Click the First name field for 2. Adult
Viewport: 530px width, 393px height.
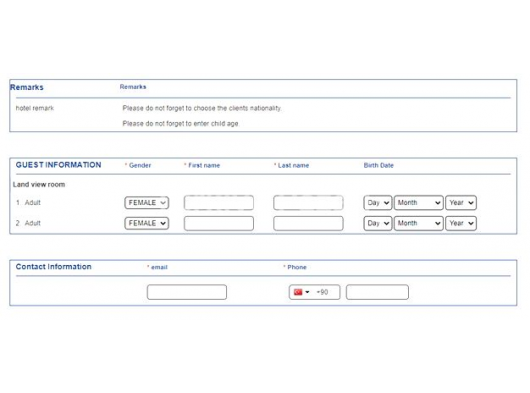click(x=219, y=223)
